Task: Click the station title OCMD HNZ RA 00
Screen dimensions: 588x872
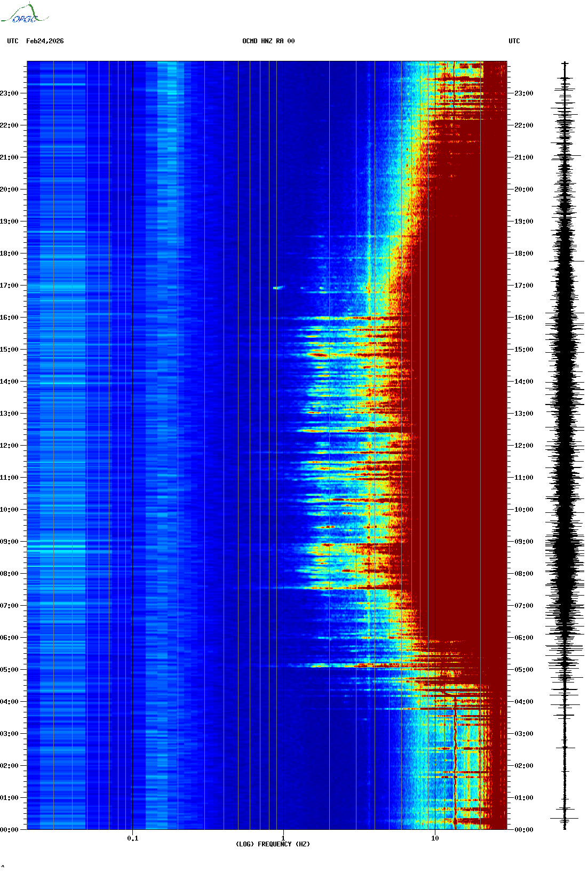Action: tap(268, 41)
